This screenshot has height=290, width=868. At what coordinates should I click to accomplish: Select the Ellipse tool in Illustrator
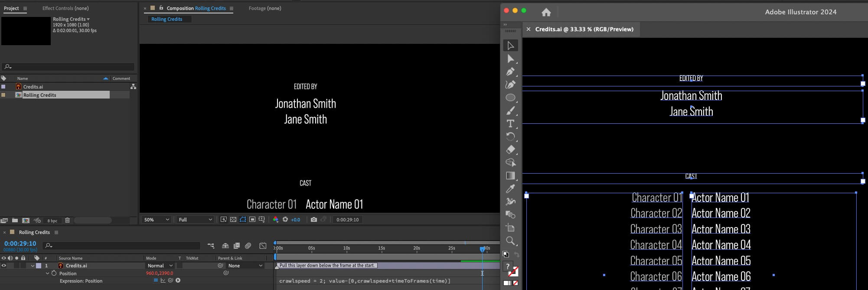(x=510, y=98)
